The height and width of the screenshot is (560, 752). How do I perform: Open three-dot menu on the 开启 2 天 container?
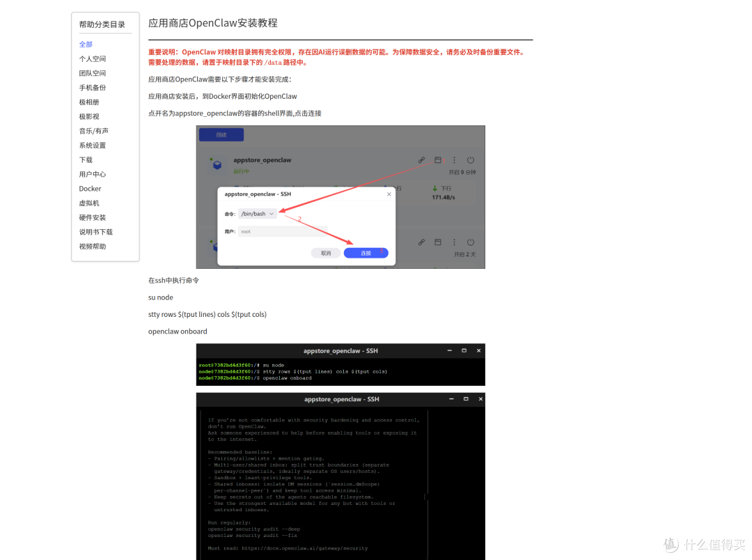[454, 242]
